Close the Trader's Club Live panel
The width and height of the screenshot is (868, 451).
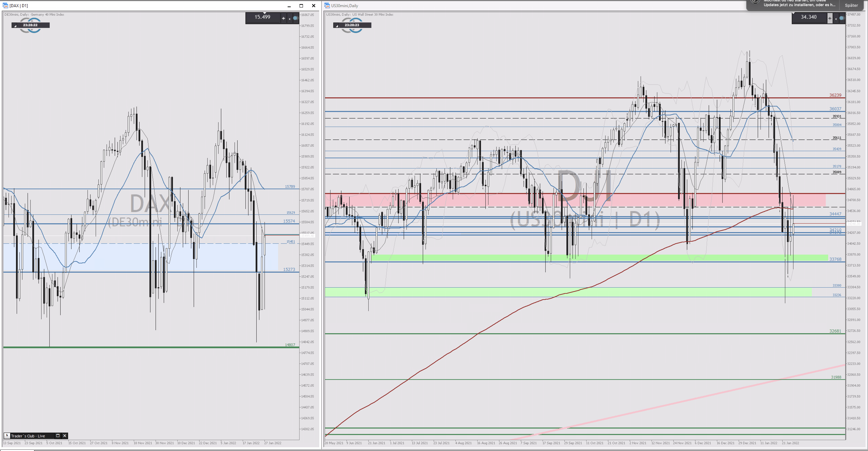point(65,436)
